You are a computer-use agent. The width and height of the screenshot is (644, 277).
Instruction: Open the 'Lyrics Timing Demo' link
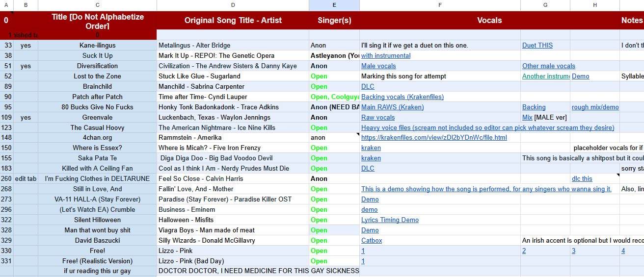pyautogui.click(x=390, y=220)
